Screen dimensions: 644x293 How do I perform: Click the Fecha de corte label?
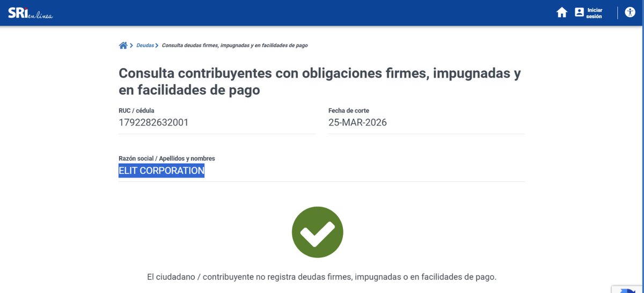click(x=349, y=111)
